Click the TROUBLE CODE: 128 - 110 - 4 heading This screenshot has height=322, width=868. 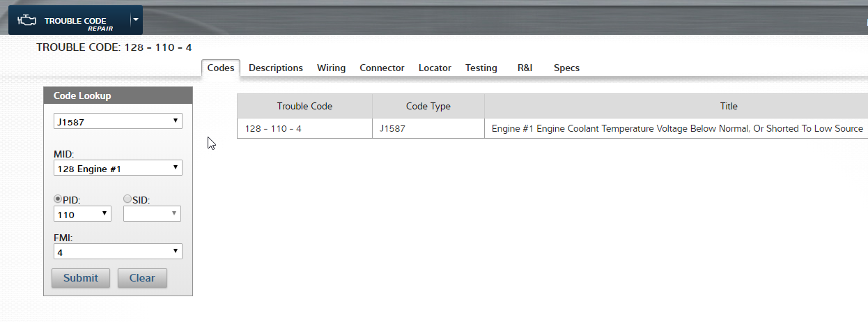point(114,47)
